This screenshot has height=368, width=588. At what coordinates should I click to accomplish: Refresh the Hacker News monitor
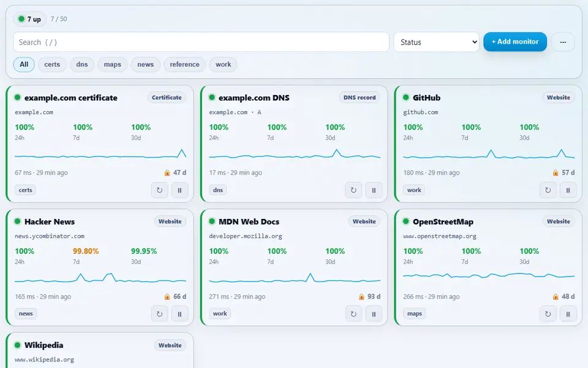coord(159,314)
